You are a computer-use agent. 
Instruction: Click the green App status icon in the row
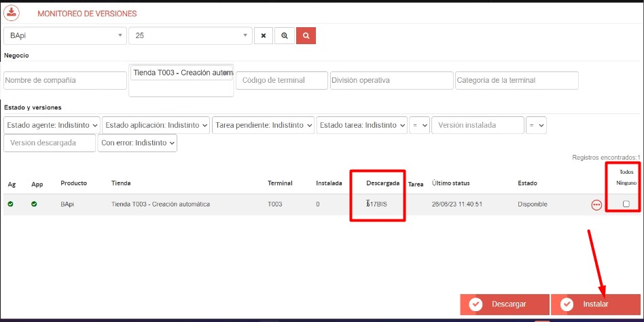(35, 204)
